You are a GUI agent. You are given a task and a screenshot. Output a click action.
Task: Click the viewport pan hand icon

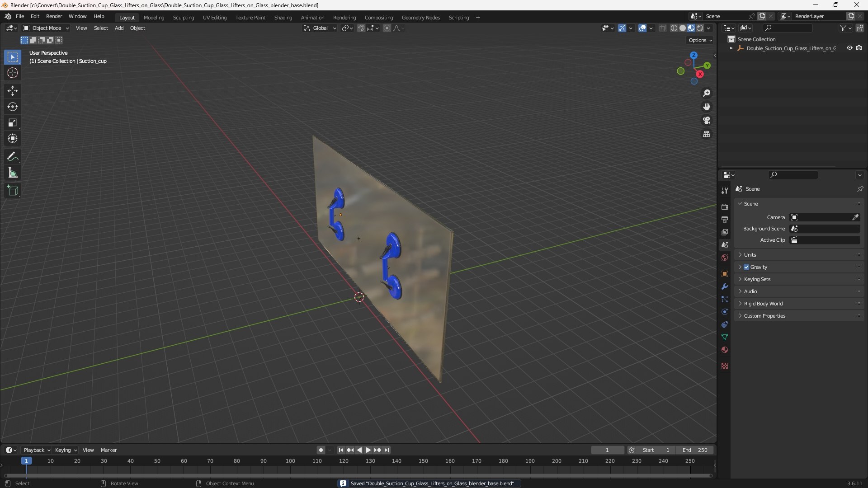tap(707, 107)
